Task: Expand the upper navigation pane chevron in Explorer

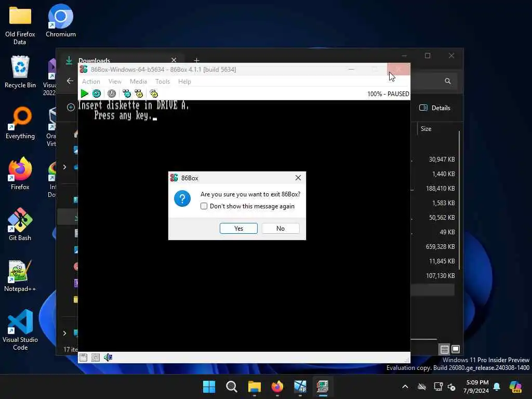Action: tap(64, 167)
